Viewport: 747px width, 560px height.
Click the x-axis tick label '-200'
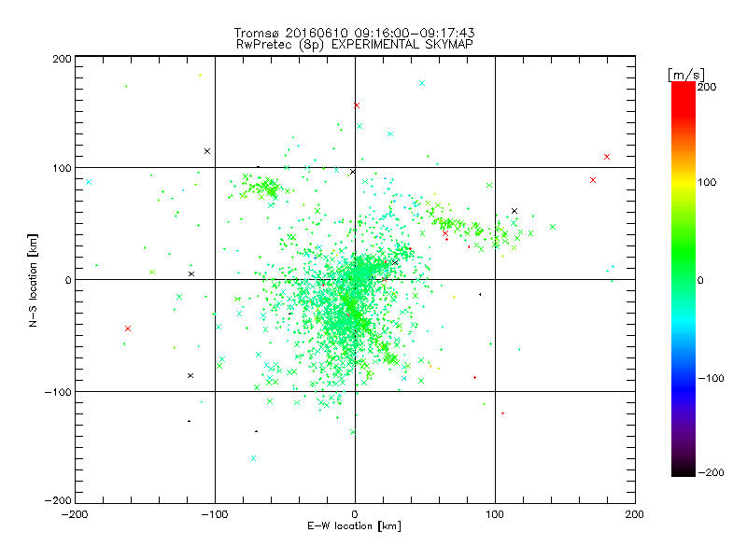tap(75, 514)
